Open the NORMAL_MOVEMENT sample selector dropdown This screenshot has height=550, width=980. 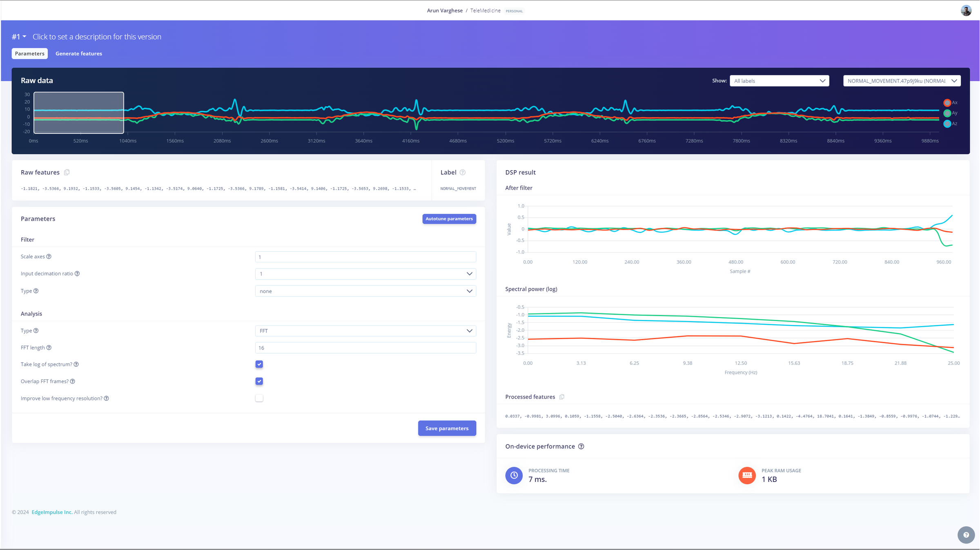tap(902, 81)
